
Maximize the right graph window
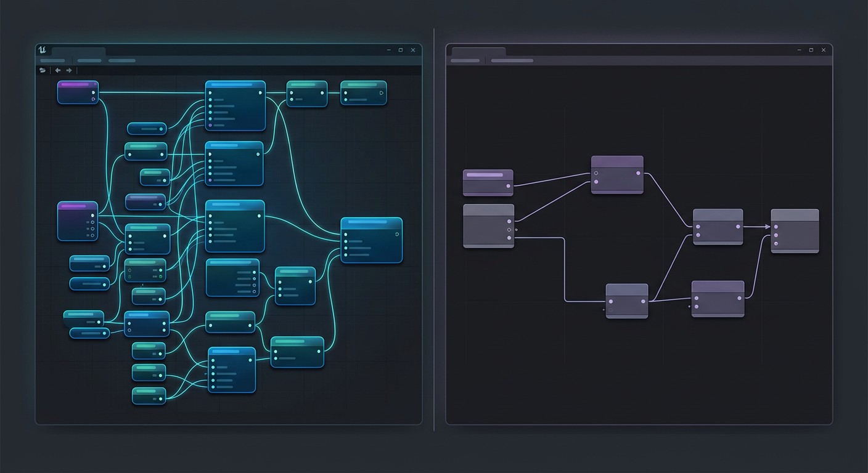coord(811,50)
